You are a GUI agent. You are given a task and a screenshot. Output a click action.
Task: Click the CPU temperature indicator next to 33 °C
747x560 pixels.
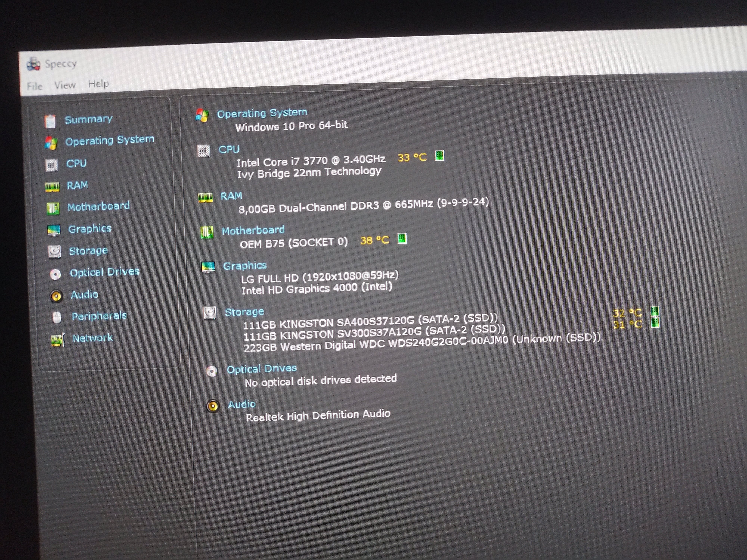439,156
